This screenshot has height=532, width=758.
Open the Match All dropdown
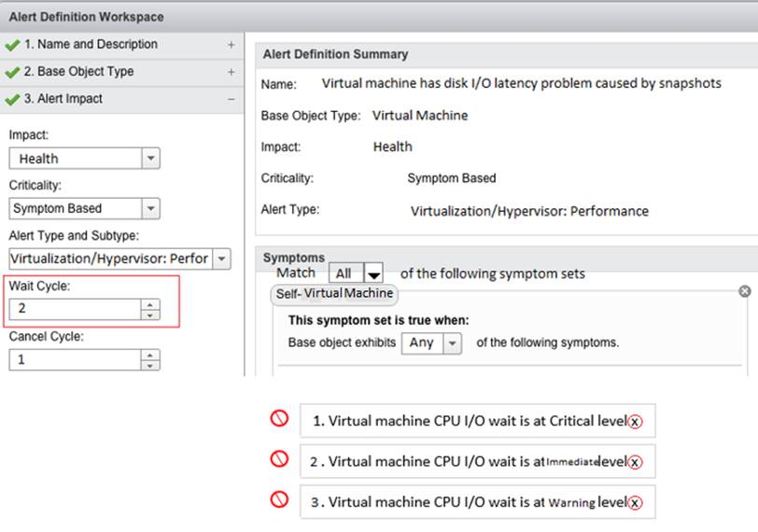click(373, 273)
